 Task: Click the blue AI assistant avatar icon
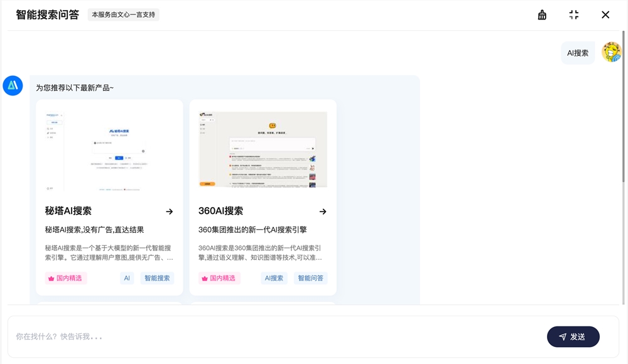14,86
